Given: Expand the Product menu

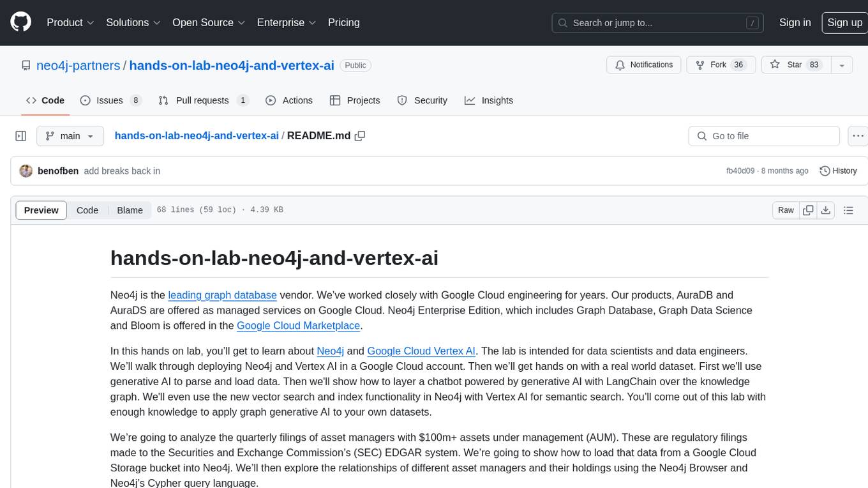Looking at the screenshot, I should 70,22.
